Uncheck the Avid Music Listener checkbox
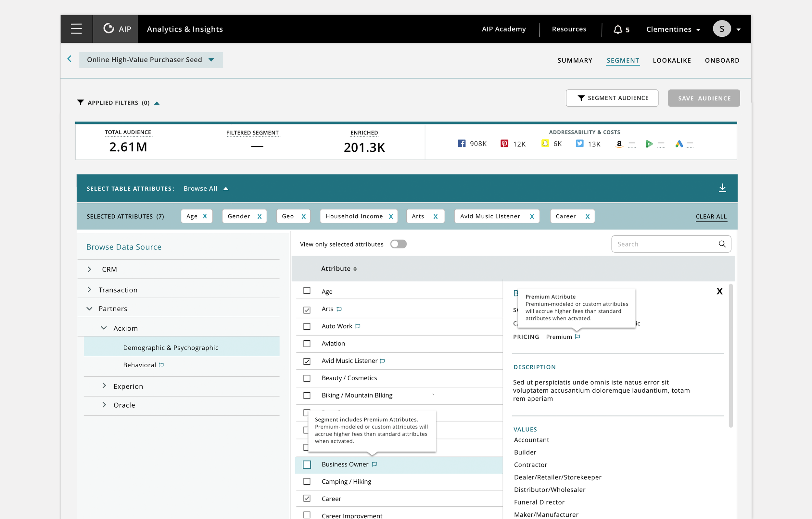812x519 pixels. (x=307, y=361)
